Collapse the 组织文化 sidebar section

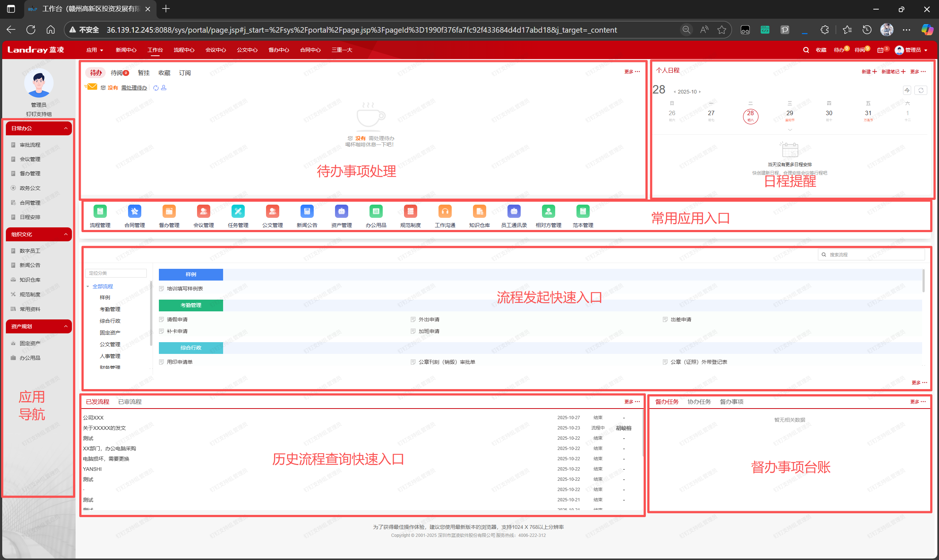66,234
